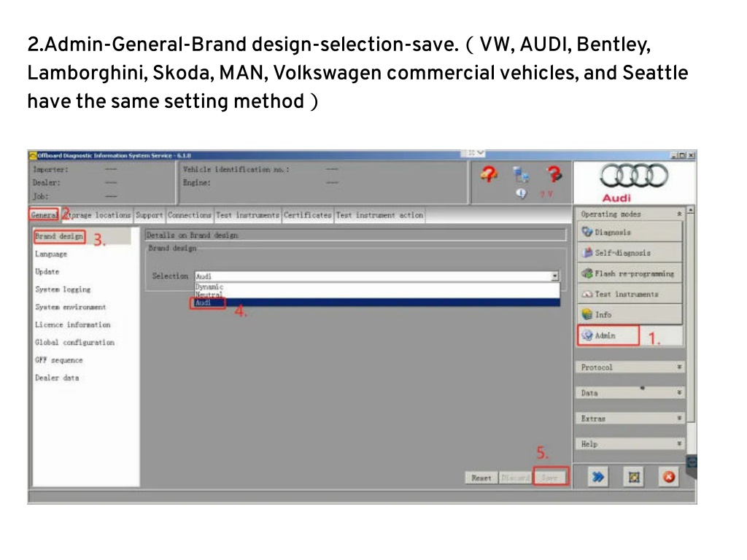Choose Dynamic from brand dropdown
This screenshot has height=560, width=747.
click(x=377, y=287)
